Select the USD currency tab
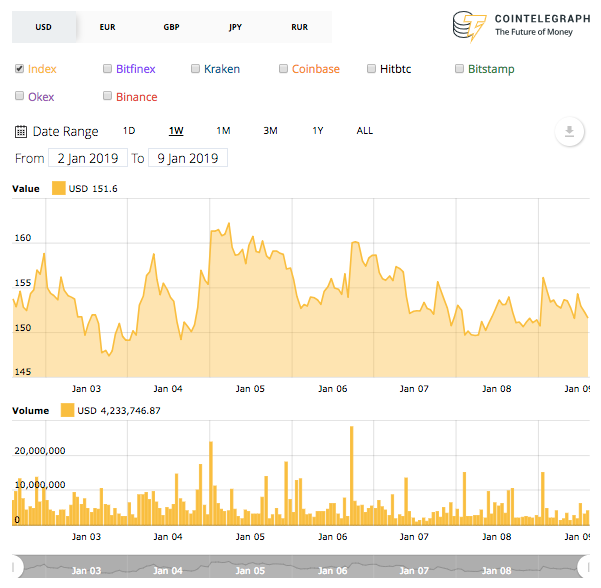 point(44,27)
